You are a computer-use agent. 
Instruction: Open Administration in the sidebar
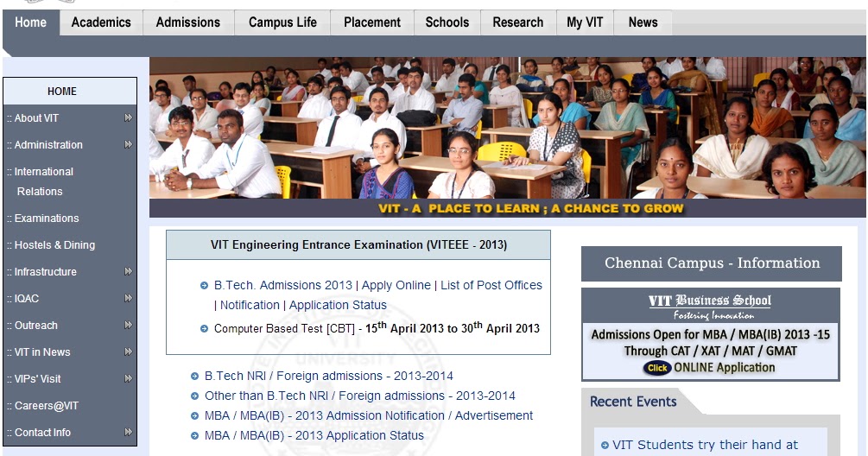[48, 145]
